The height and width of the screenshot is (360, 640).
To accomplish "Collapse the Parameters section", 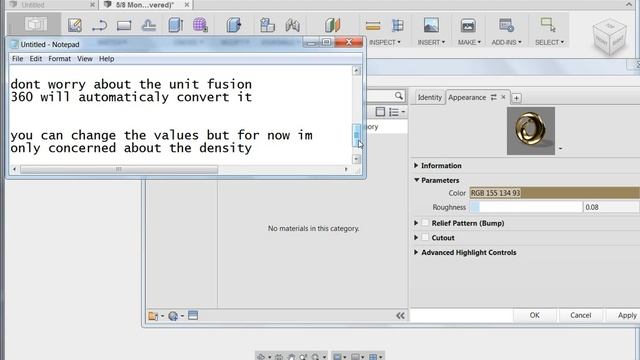I will click(416, 180).
